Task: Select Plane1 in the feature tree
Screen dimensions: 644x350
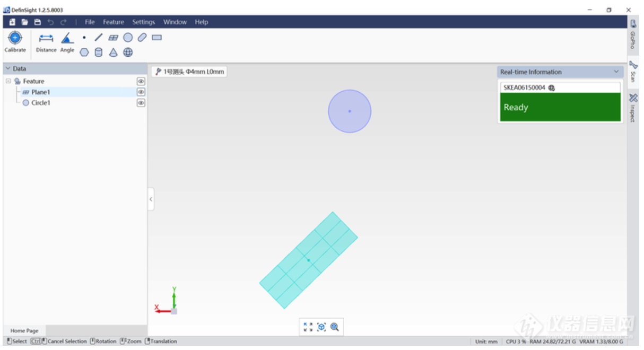Action: [40, 92]
